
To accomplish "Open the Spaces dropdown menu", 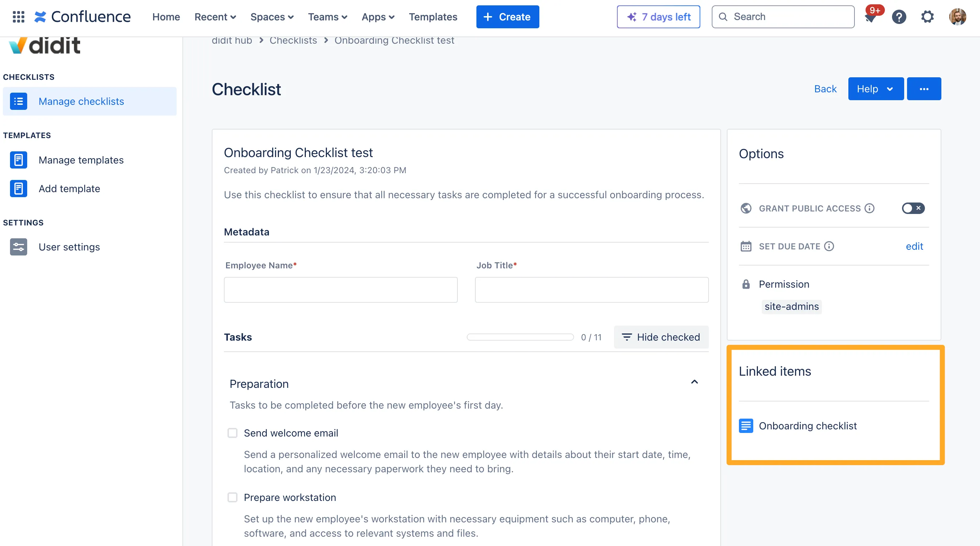I will click(272, 17).
